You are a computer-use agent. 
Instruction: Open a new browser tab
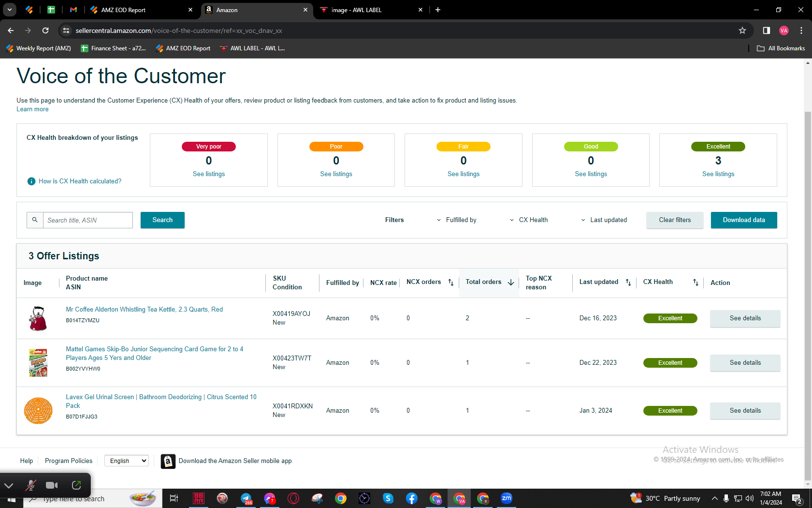click(x=438, y=10)
